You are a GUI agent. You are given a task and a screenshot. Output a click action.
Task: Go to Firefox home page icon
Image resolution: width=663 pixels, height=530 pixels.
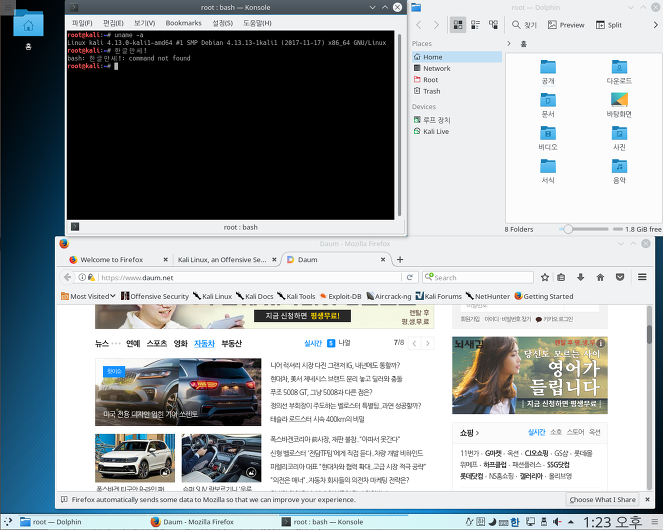tap(600, 277)
